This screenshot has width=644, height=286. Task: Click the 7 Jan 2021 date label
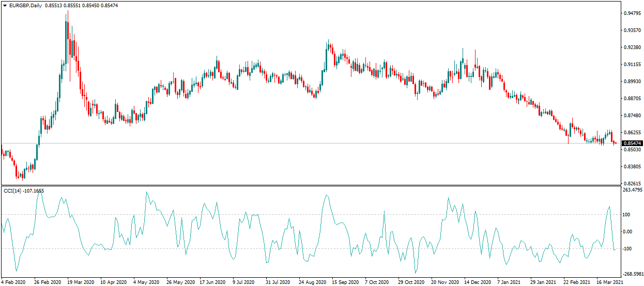click(509, 282)
